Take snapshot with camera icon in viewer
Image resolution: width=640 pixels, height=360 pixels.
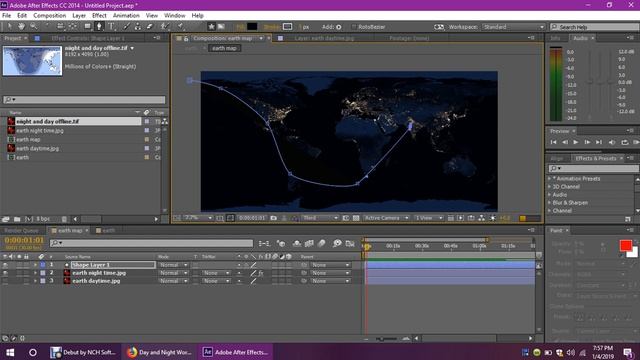[x=273, y=218]
